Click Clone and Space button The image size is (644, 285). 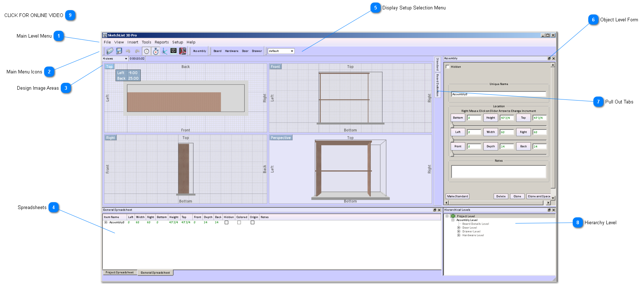[x=539, y=196]
